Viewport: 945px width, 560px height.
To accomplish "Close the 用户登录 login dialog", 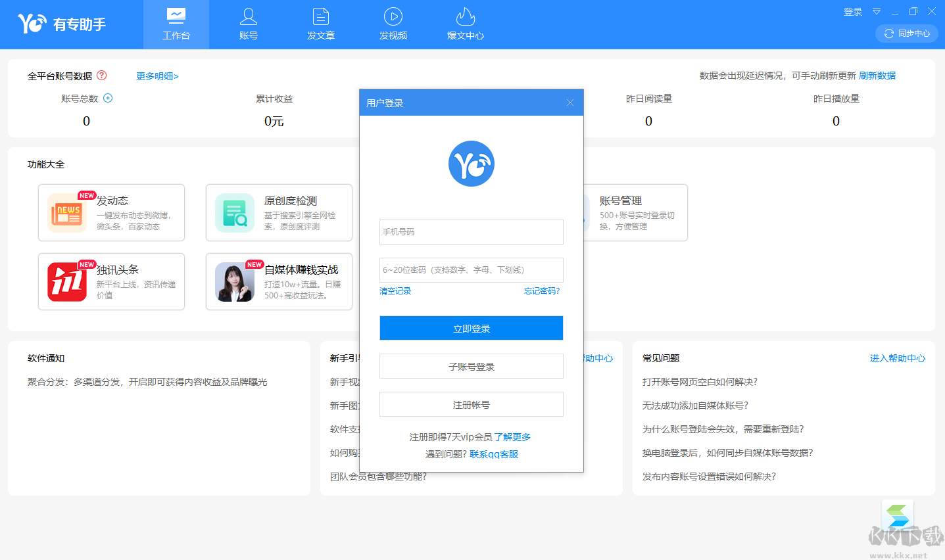I will tap(570, 103).
